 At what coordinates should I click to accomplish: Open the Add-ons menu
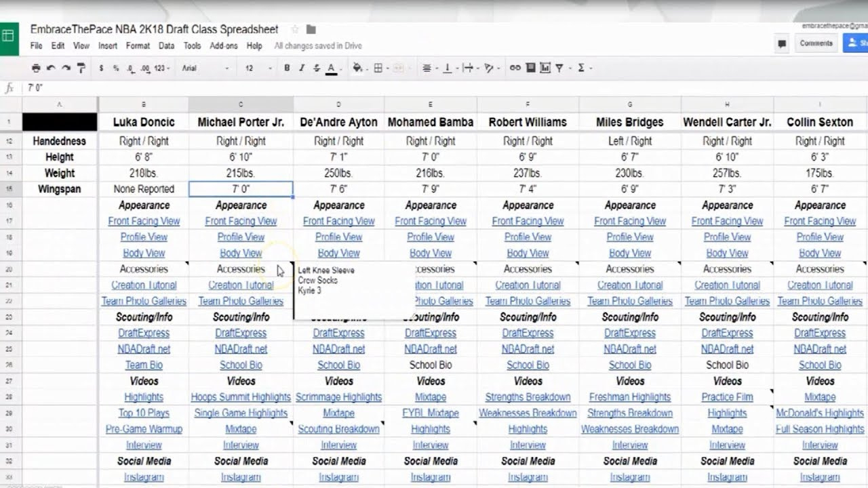click(224, 46)
